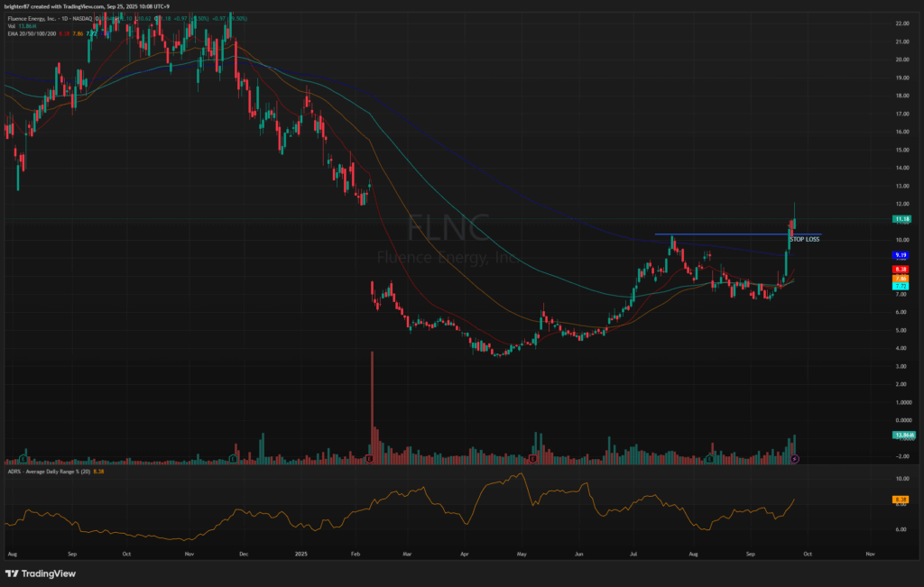Screen dimensions: 924x587
Task: Click the 18.00 price axis label
Action: point(901,96)
